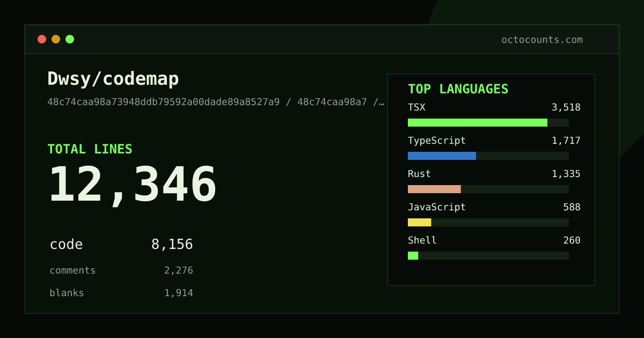Image resolution: width=644 pixels, height=338 pixels.
Task: Open the octocounts.com link
Action: point(542,40)
